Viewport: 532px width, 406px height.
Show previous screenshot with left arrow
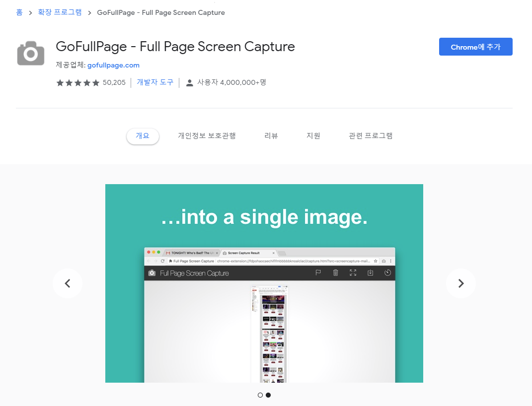(x=68, y=283)
